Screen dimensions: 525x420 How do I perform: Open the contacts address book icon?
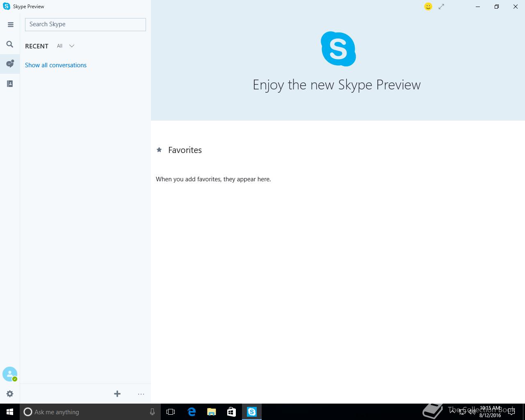coord(10,84)
